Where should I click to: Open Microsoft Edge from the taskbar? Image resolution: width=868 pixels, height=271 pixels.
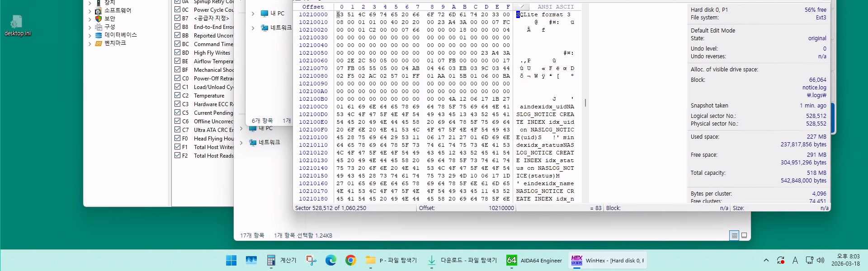coord(331,260)
